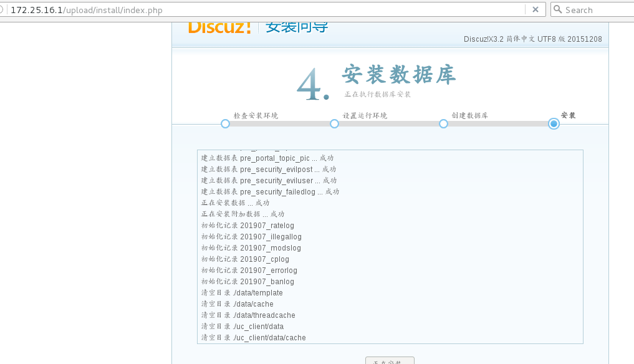634x364 pixels.
Task: Click the ./data/cache line directly under ./data/template
Action: click(238, 304)
